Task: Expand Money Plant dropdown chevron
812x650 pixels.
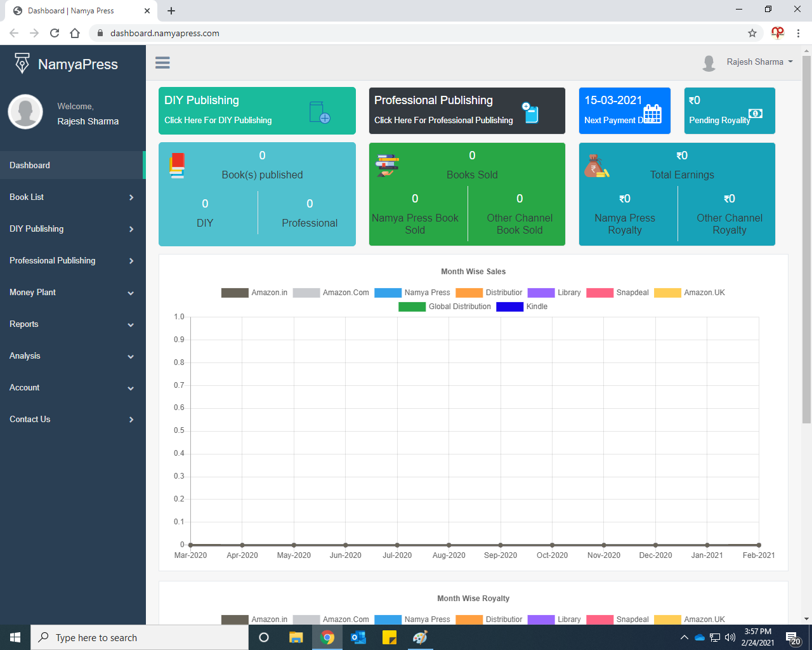Action: pos(131,293)
